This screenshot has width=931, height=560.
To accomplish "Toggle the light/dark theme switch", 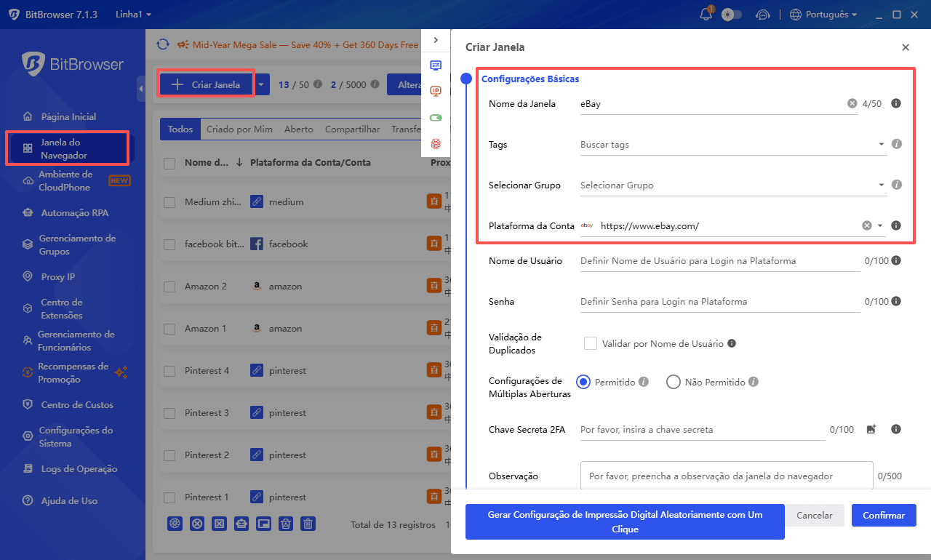I will pos(732,15).
